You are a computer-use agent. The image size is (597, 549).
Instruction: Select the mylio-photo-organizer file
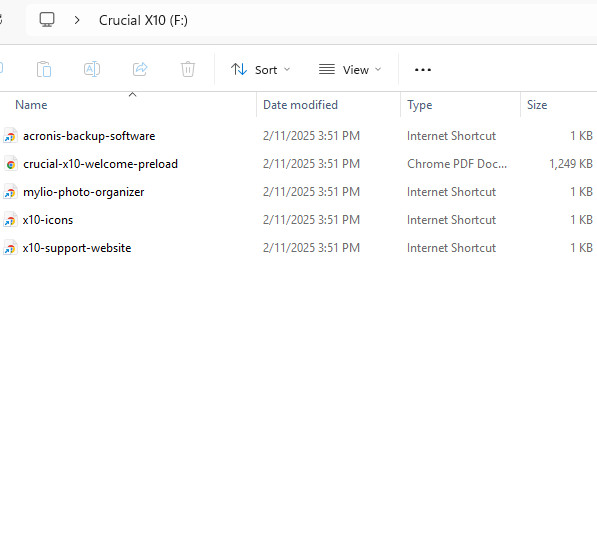click(x=83, y=192)
